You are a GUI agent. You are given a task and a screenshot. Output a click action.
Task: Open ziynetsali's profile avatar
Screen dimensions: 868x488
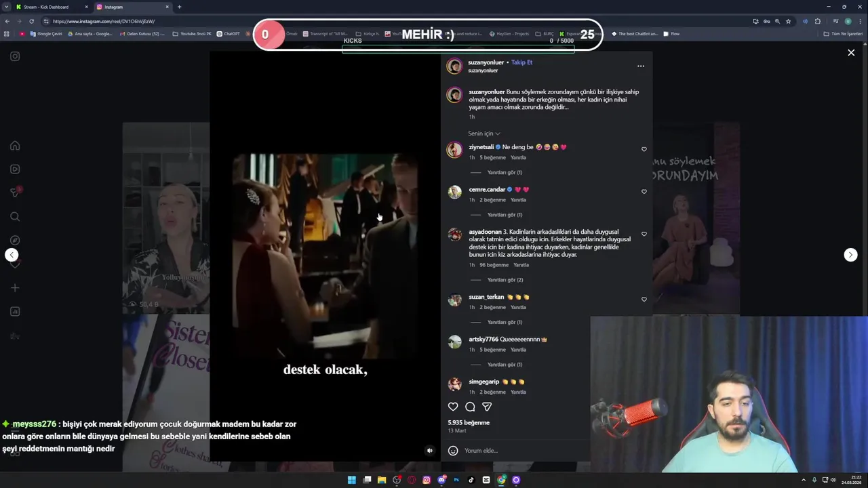click(454, 149)
